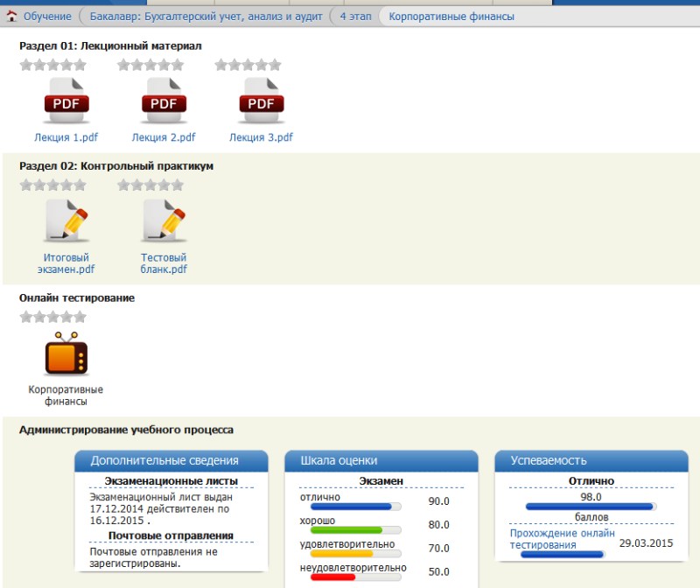The width and height of the screenshot is (700, 588).
Task: Rate Онлайн тестирование with three stars
Action: [53, 317]
